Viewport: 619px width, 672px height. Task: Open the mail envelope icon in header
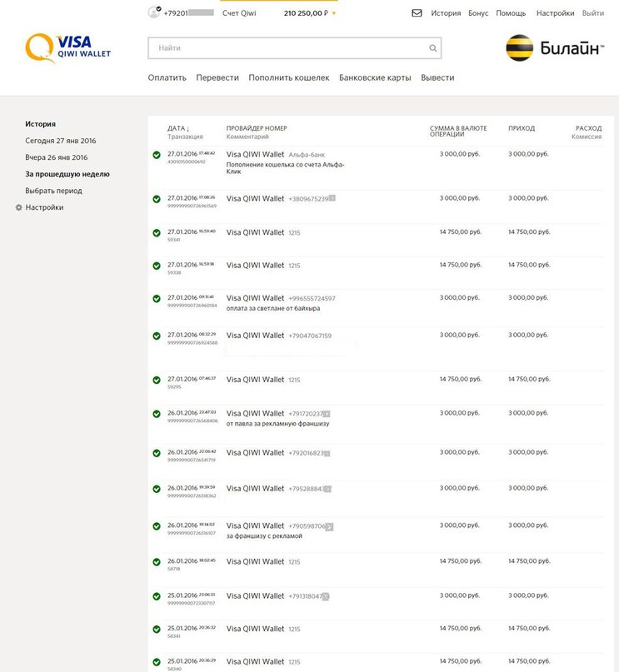417,13
